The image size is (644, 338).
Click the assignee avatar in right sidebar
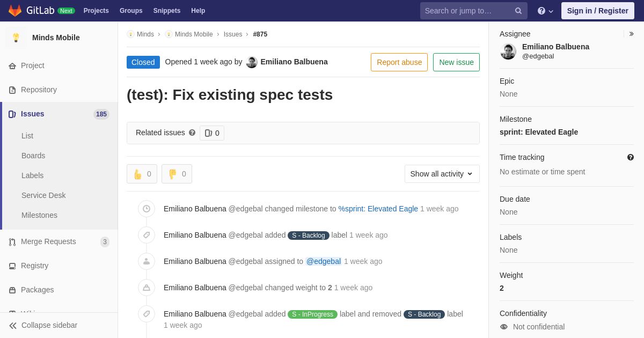point(508,52)
